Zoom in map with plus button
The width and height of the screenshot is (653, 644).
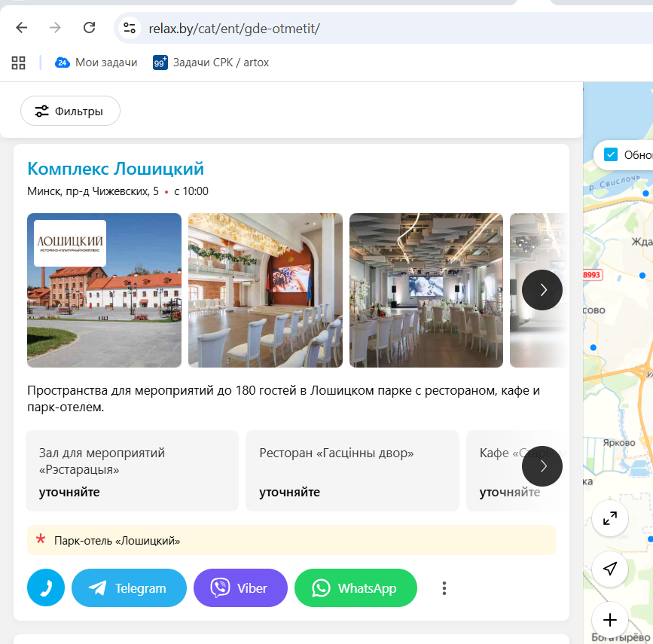[x=610, y=620]
